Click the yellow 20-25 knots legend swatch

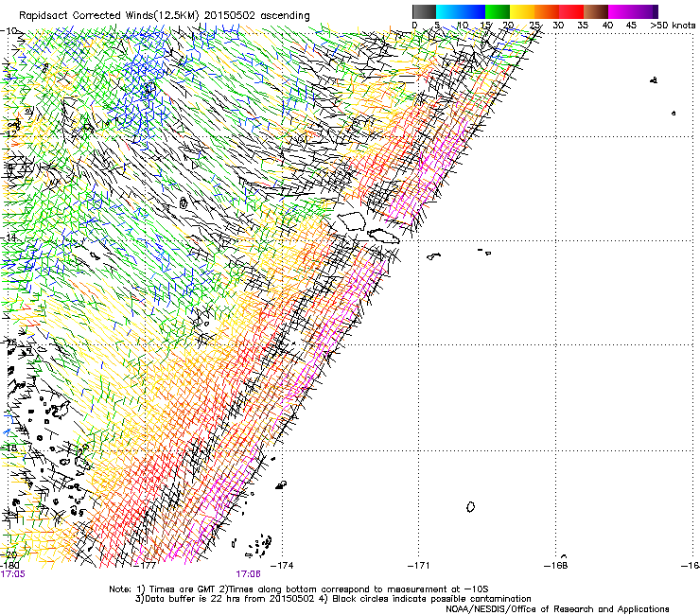[x=522, y=11]
